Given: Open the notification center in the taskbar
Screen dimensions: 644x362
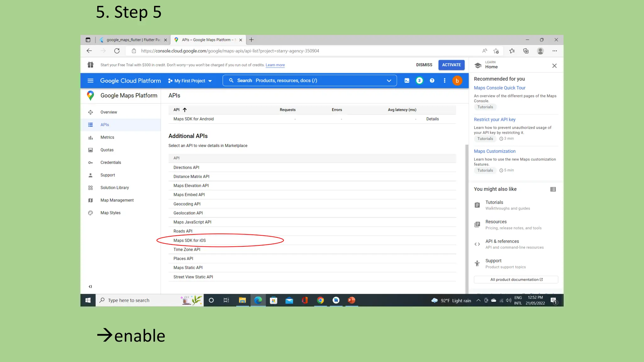Looking at the screenshot, I should point(554,301).
